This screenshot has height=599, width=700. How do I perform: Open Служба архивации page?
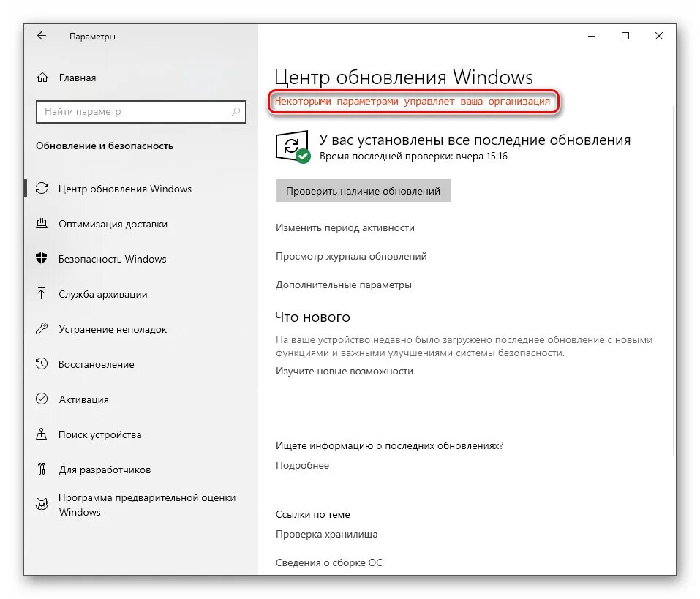[103, 294]
